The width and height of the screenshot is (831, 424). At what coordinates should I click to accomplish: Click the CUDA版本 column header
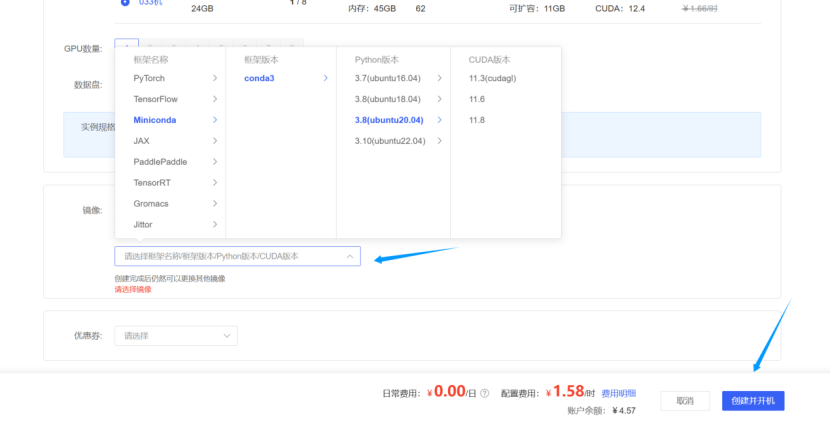[x=489, y=60]
